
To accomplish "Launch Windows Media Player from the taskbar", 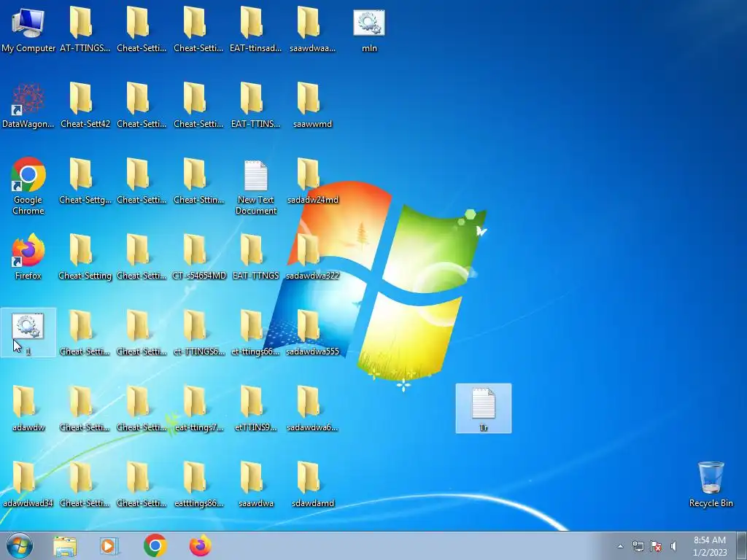I will pyautogui.click(x=109, y=546).
